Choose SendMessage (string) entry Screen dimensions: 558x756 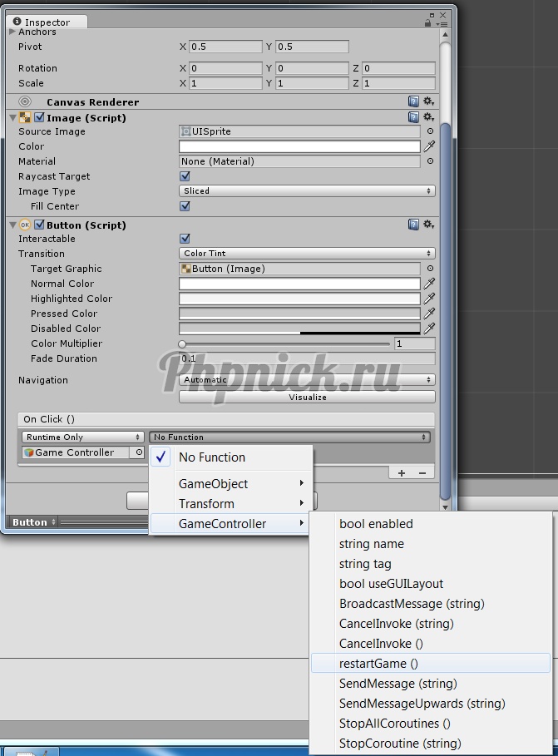tap(431, 683)
